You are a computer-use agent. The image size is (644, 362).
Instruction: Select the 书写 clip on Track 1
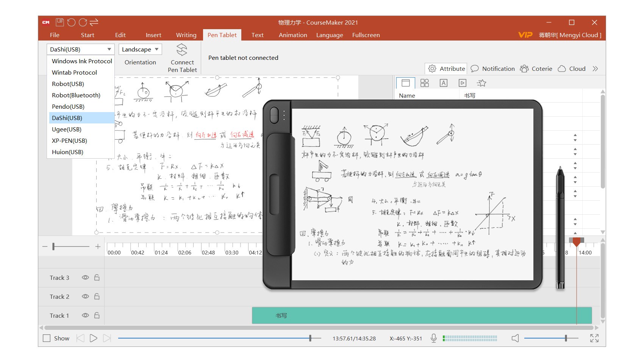422,315
